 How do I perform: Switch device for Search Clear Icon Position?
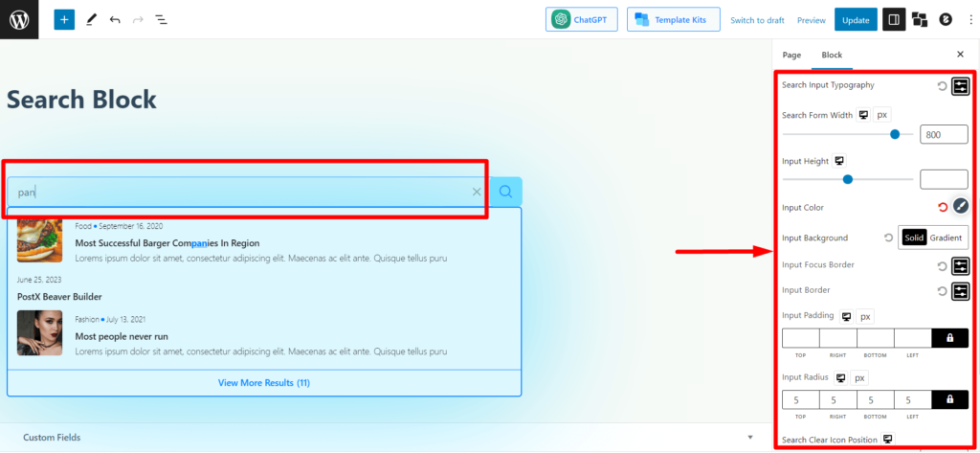[x=888, y=439]
